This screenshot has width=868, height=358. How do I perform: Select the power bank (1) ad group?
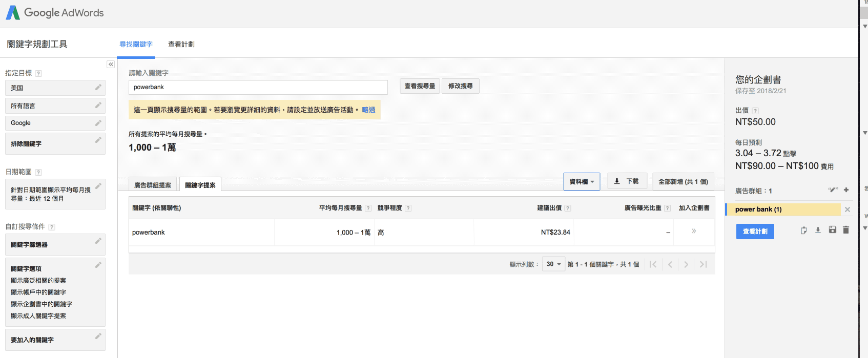(x=783, y=209)
